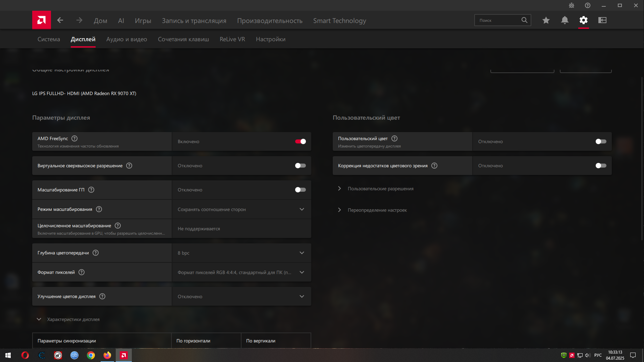This screenshot has width=644, height=362.
Task: Click the AMD logo home icon
Action: pos(42,20)
